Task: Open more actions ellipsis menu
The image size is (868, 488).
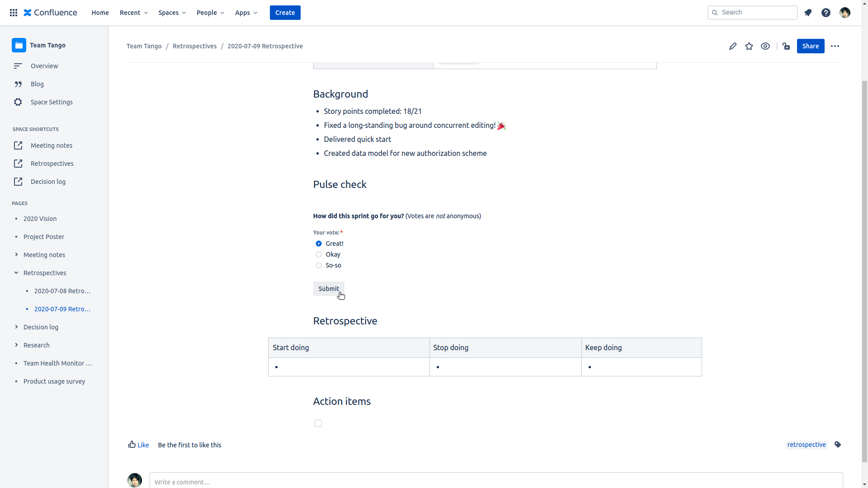Action: 835,46
